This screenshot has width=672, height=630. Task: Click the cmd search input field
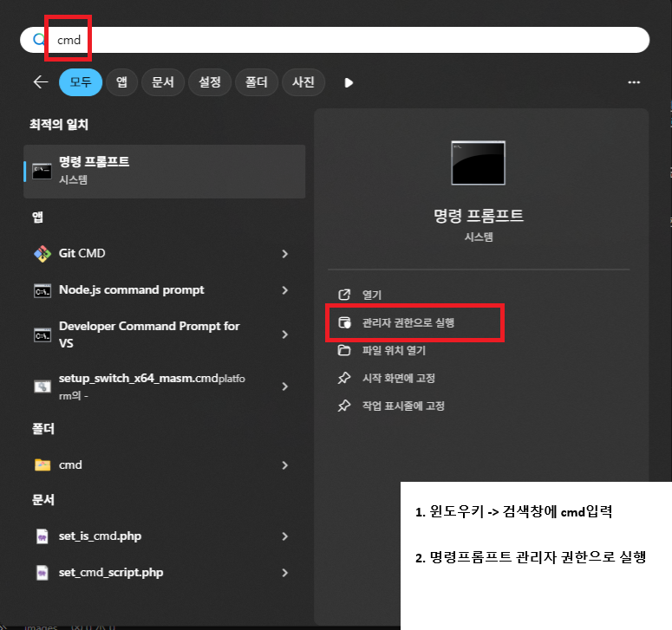point(335,40)
